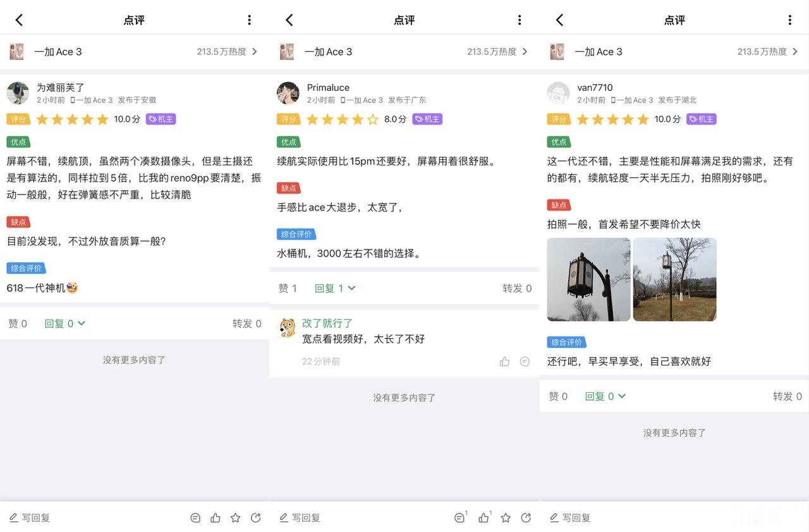Open the park lawn photo in van7710's review
Viewport: 809px width, 532px height.
coord(674,279)
